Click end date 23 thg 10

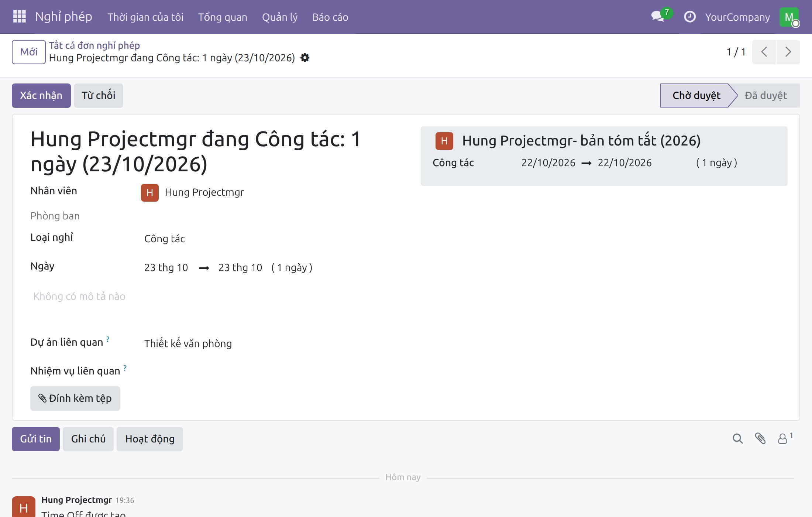[x=240, y=267]
